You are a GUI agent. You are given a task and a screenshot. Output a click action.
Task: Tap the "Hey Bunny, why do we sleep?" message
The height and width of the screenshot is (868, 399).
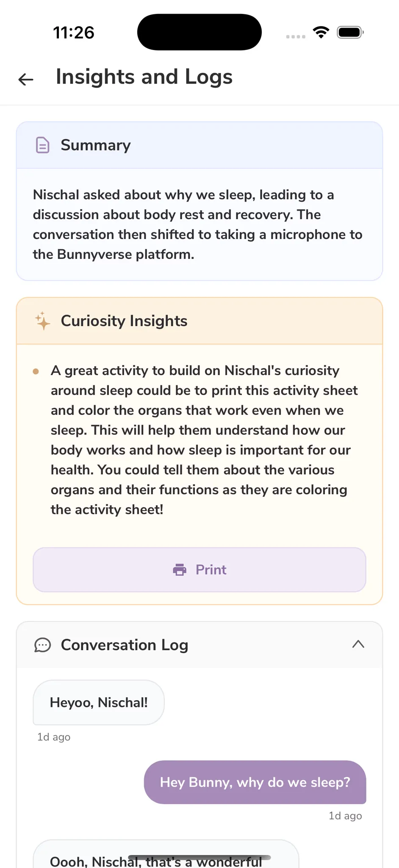[255, 782]
